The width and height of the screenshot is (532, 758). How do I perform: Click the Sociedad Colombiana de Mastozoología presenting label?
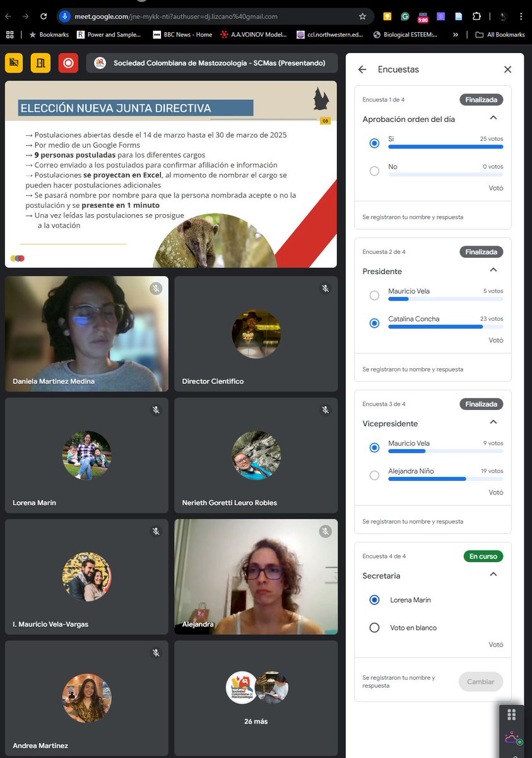[211, 63]
